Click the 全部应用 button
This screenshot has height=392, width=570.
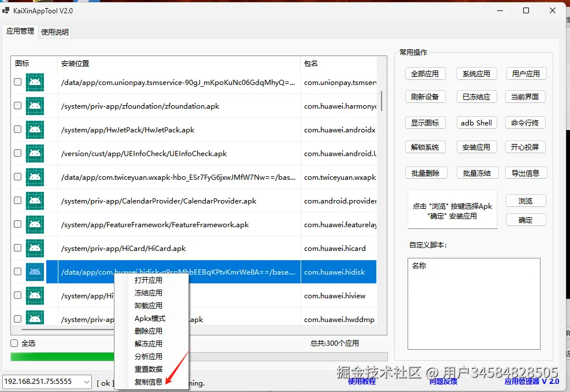[425, 74]
